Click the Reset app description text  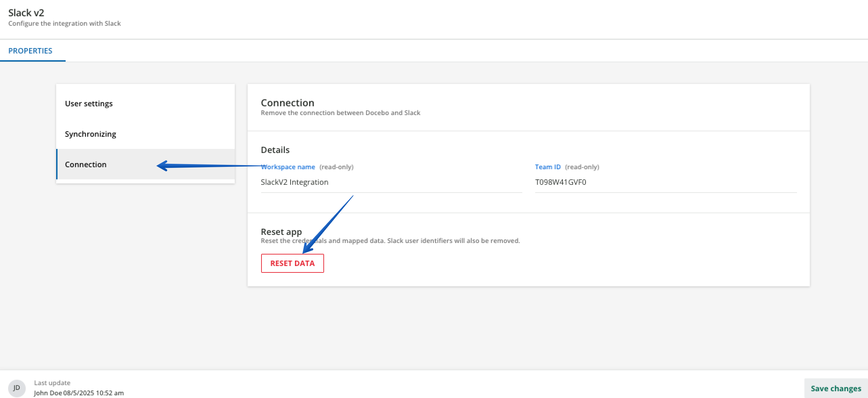coord(390,241)
